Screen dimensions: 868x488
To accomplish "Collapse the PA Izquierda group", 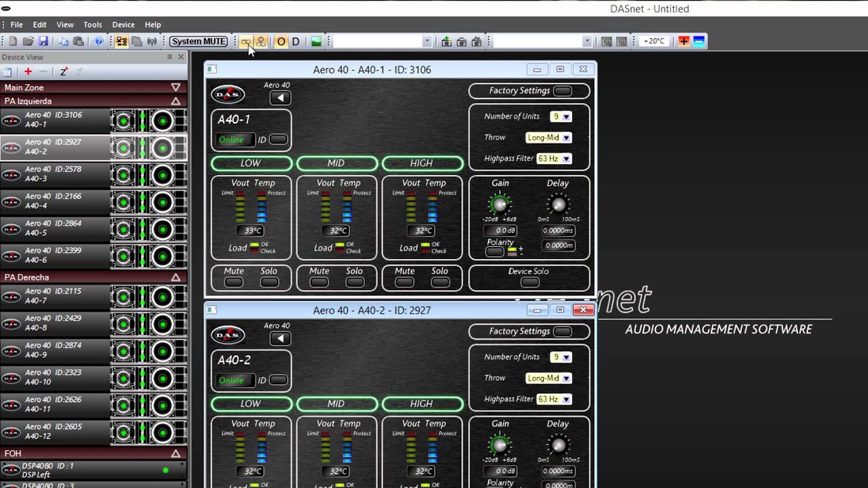I will pos(176,101).
